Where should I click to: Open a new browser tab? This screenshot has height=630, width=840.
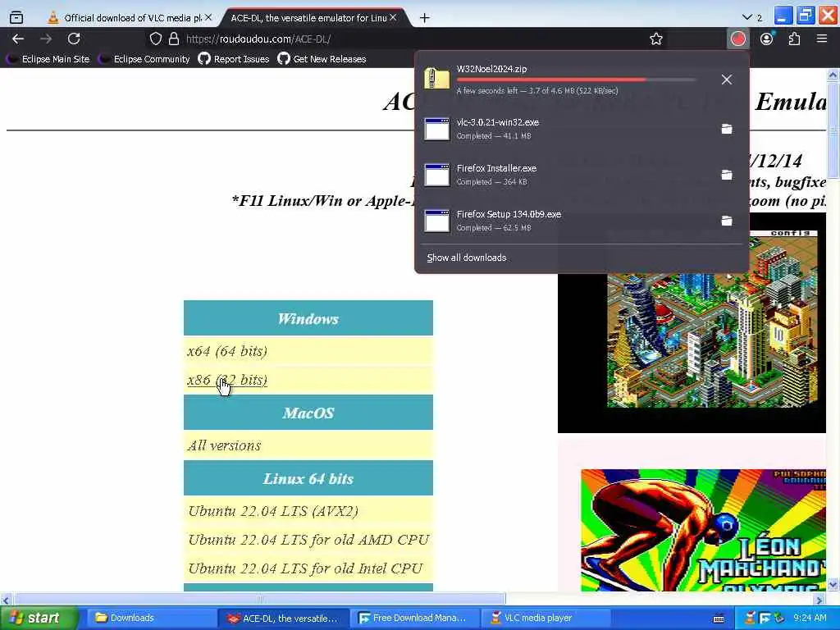[x=424, y=18]
